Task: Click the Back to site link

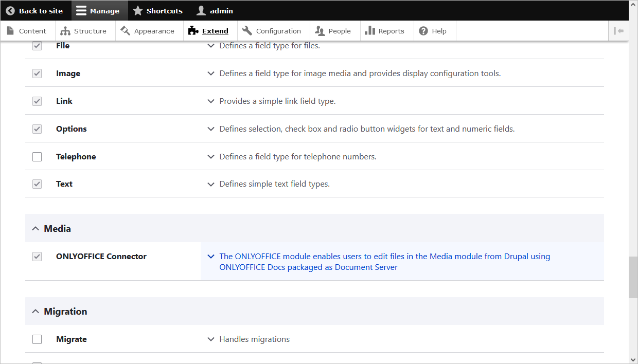Action: click(x=36, y=10)
